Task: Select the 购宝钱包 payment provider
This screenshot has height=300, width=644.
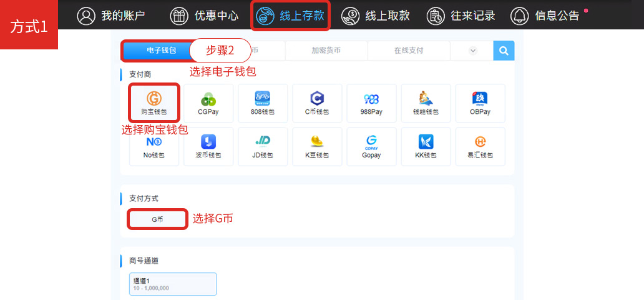Action: click(154, 103)
